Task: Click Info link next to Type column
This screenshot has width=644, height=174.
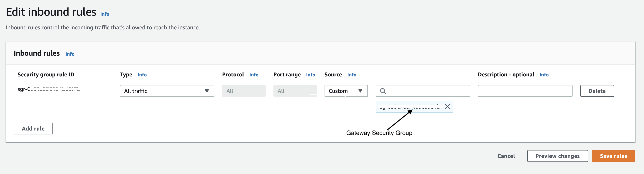Action: 142,75
